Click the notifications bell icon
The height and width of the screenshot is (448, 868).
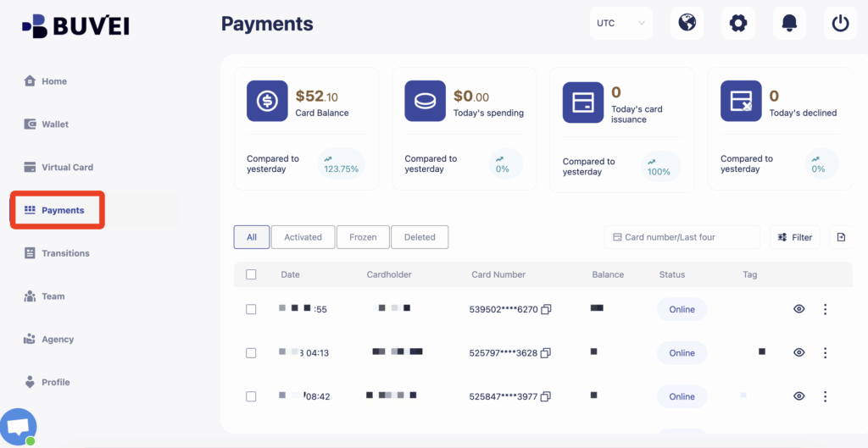(789, 23)
